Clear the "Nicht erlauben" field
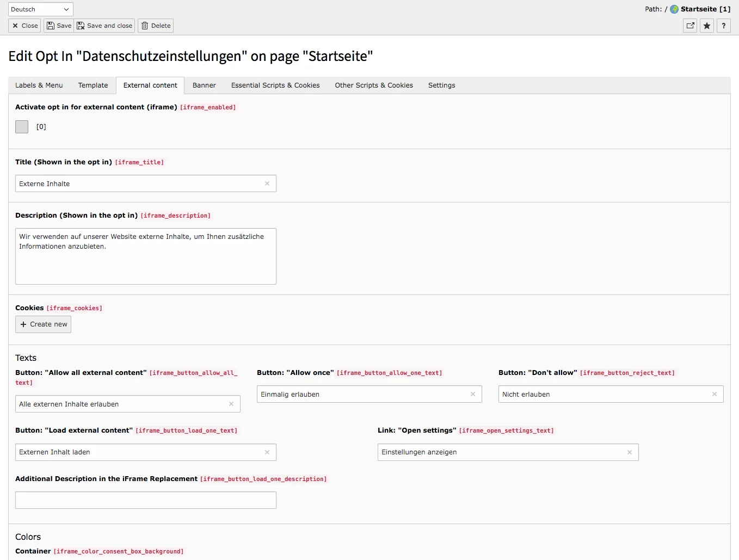Image resolution: width=739 pixels, height=560 pixels. point(715,394)
